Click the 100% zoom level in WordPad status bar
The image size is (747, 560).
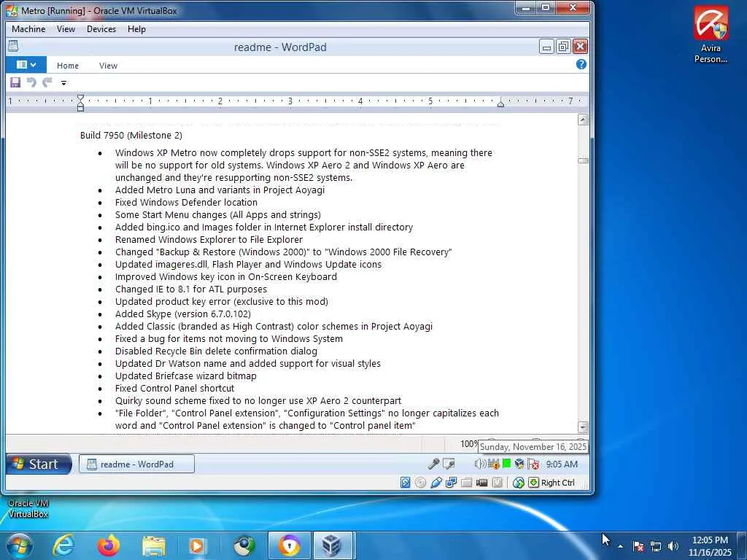(469, 444)
